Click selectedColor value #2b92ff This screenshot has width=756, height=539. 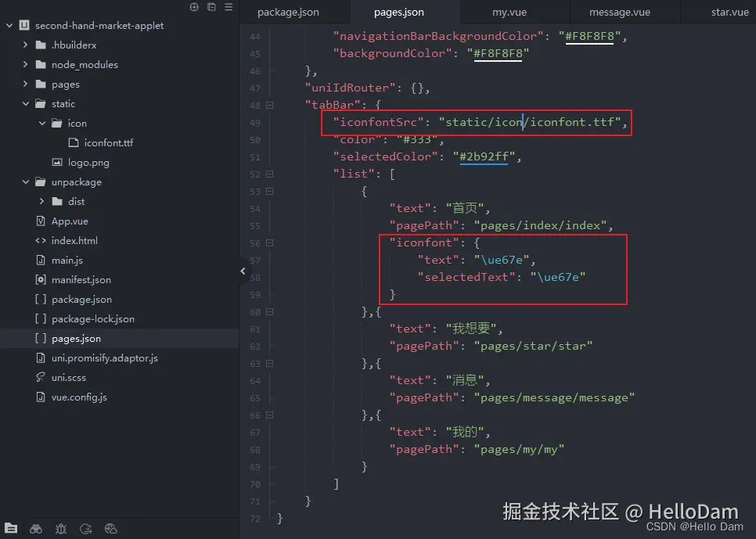pyautogui.click(x=484, y=156)
